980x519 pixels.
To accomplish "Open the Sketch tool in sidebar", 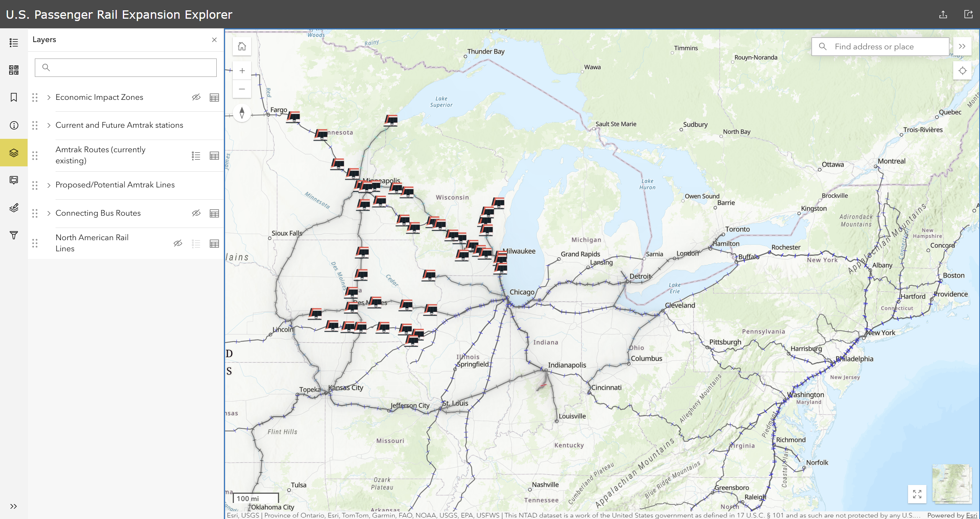I will coord(14,208).
